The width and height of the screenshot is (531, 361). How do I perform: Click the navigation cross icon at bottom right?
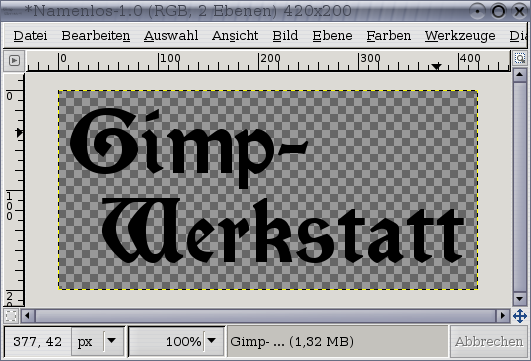(520, 316)
